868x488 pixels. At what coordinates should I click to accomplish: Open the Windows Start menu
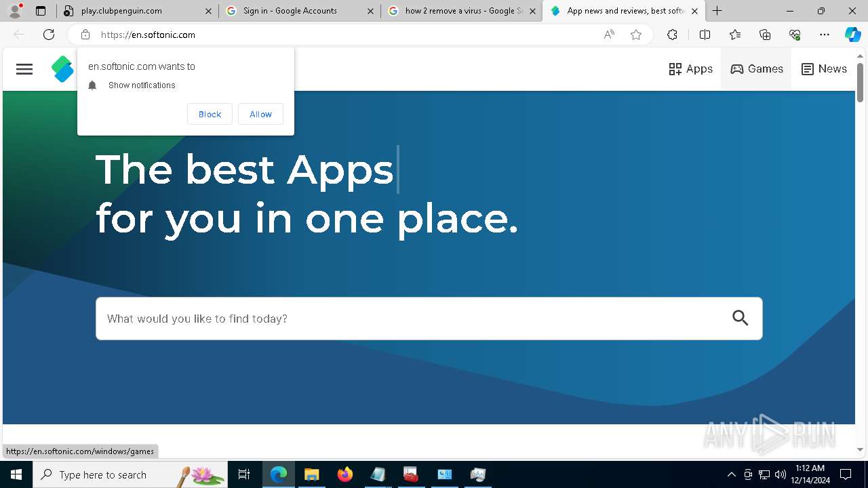pyautogui.click(x=16, y=474)
